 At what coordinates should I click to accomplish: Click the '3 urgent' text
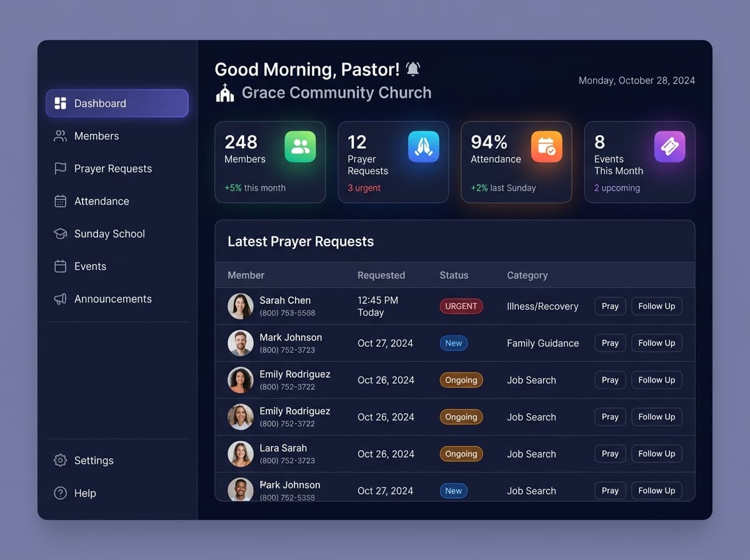364,188
